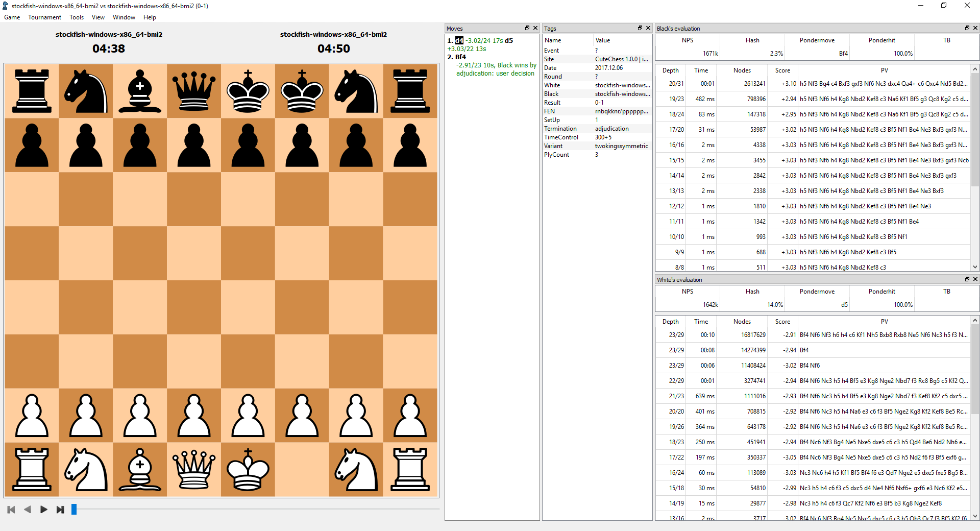This screenshot has height=531, width=980.
Task: Select the Date value '2017.12.06'
Action: tap(608, 68)
